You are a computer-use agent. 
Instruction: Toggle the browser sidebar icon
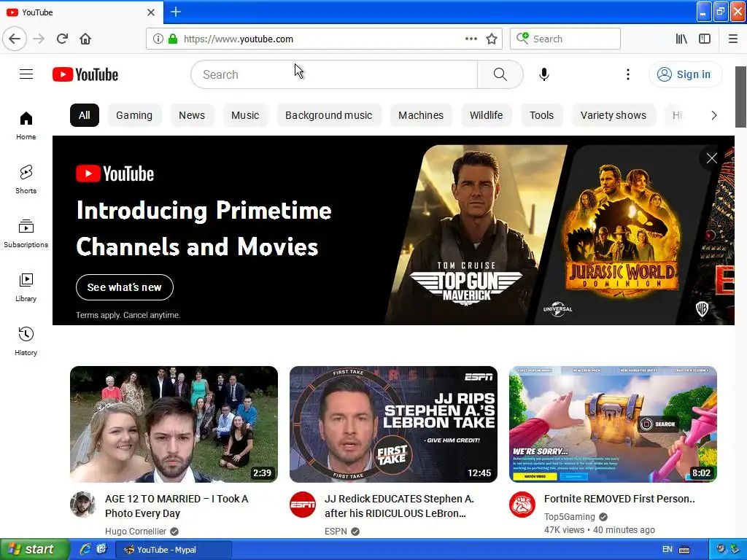click(705, 39)
